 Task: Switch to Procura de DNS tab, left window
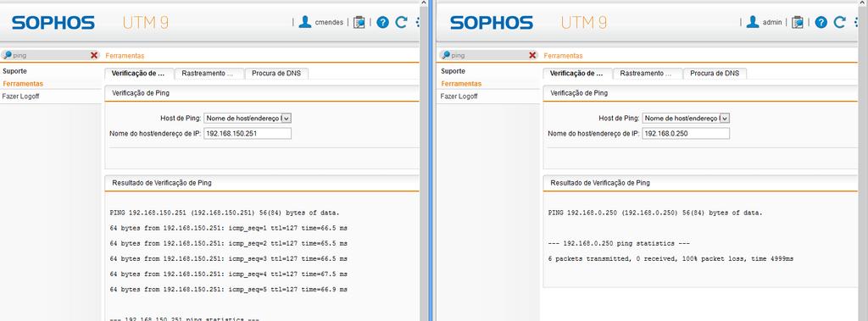pyautogui.click(x=276, y=73)
